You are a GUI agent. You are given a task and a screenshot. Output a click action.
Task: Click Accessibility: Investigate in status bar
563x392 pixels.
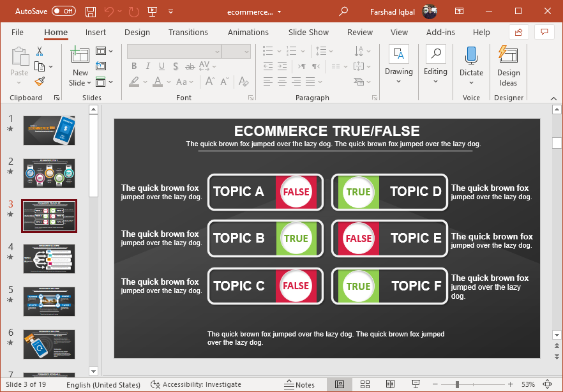[196, 384]
